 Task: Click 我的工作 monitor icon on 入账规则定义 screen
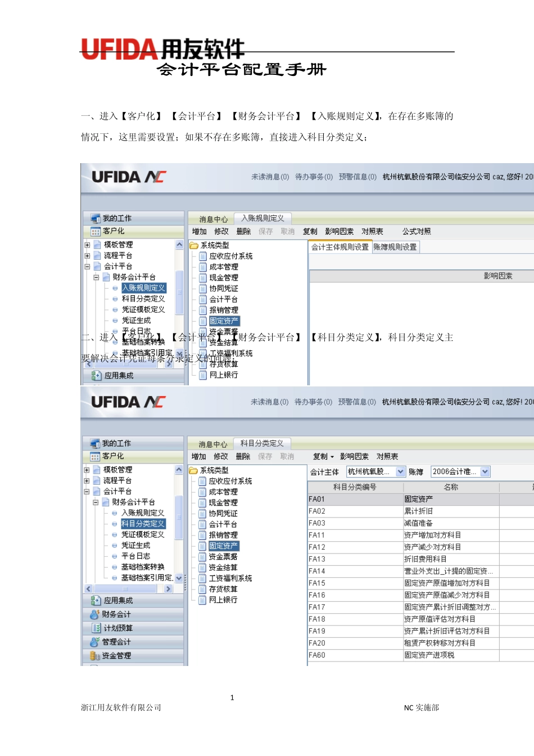(x=95, y=218)
